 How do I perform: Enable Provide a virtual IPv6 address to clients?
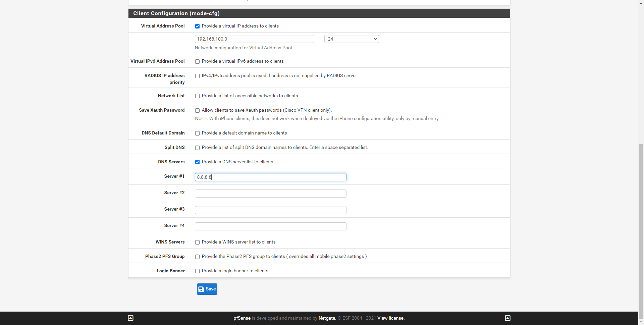click(197, 61)
